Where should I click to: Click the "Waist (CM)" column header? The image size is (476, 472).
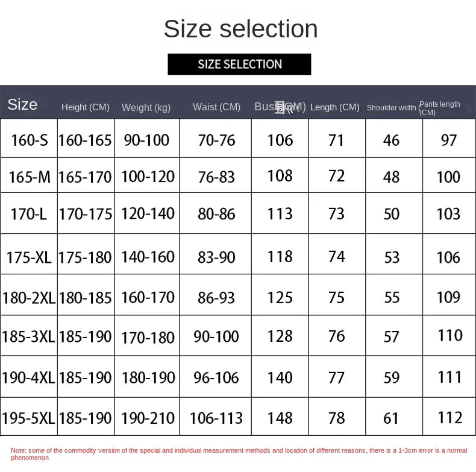pos(216,107)
